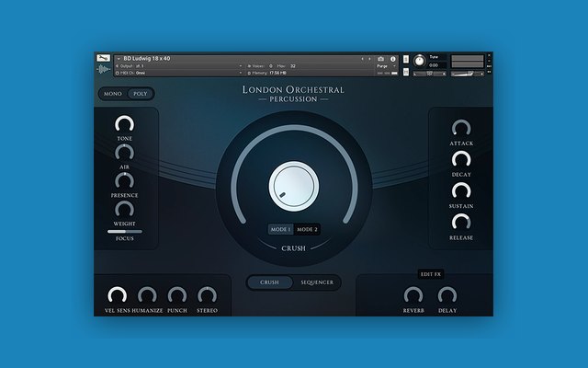Click the Tune knob in header
588x368 pixels.
point(420,61)
